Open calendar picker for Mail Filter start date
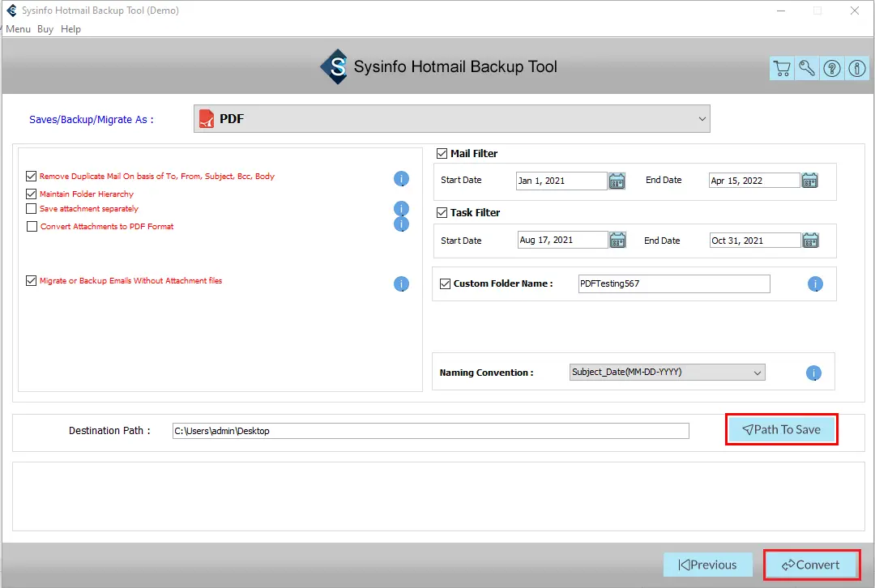This screenshot has height=588, width=875. coord(617,181)
